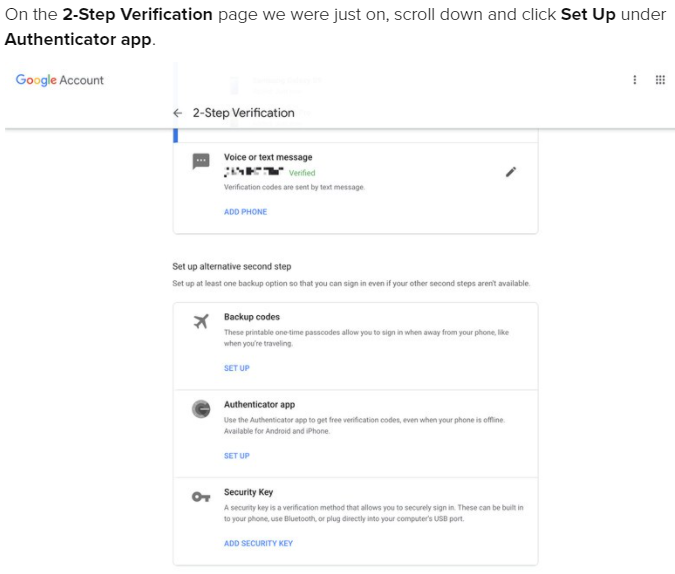Click the back arrow beside 2-Step Verification

click(177, 113)
